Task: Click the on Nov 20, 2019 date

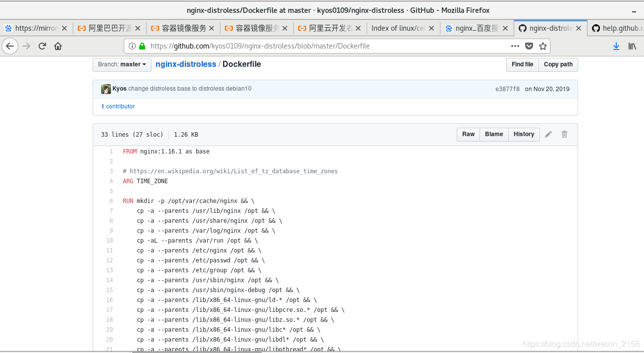Action: [547, 89]
